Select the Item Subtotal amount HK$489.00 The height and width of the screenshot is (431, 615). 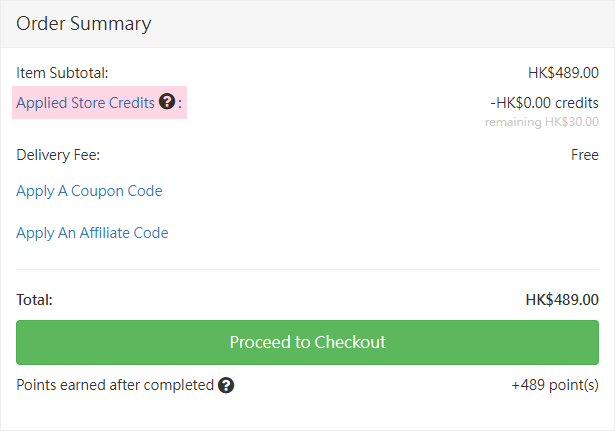pyautogui.click(x=563, y=72)
